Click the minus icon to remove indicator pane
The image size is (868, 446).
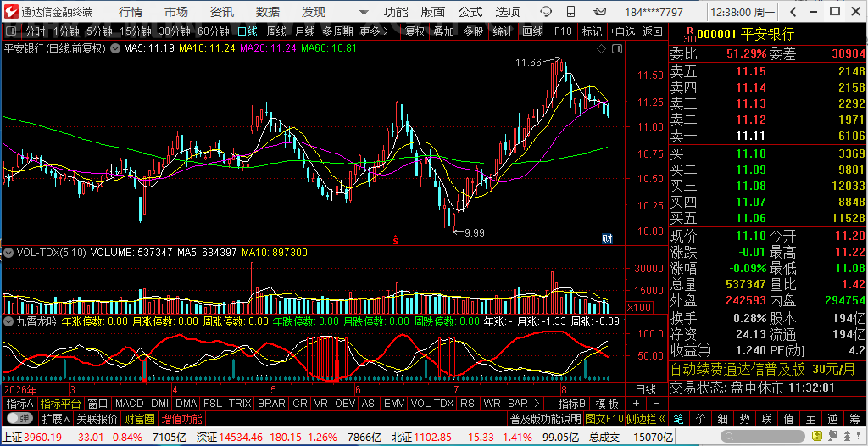tap(657, 403)
